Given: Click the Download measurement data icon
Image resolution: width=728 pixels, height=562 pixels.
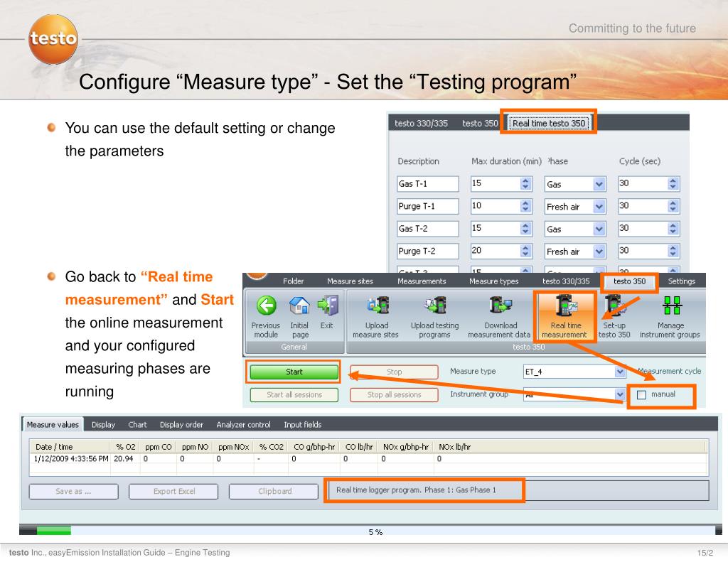Looking at the screenshot, I should tap(500, 306).
